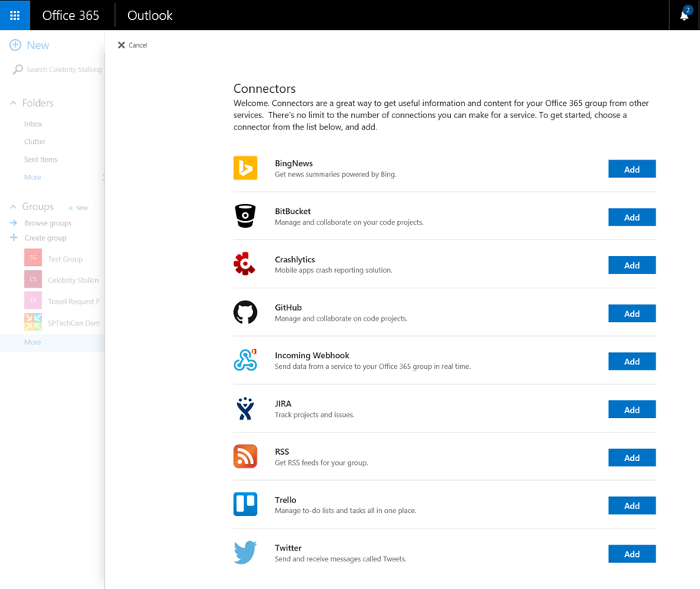Viewport: 700px width, 589px height.
Task: Add the BingNews connector
Action: pos(632,169)
